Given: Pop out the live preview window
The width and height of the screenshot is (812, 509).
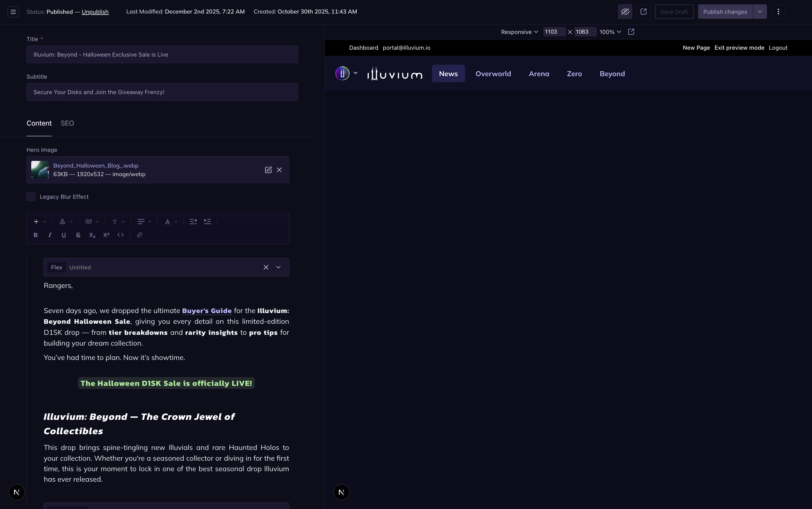Looking at the screenshot, I should [631, 32].
